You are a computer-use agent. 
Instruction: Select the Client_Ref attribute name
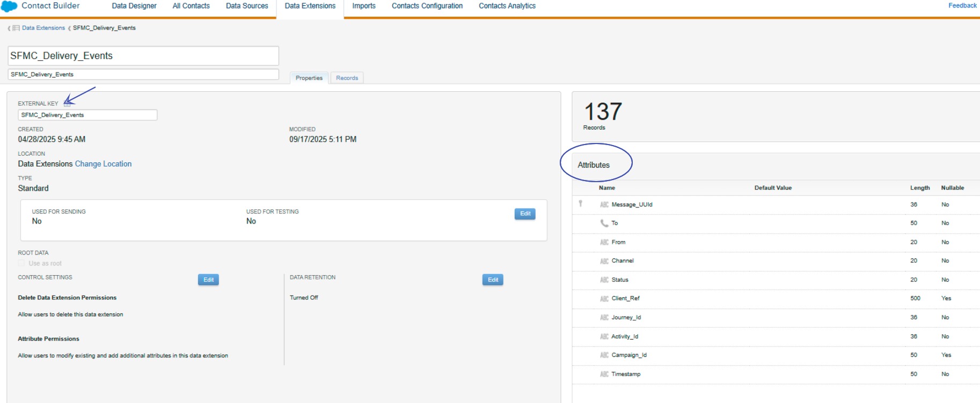626,298
